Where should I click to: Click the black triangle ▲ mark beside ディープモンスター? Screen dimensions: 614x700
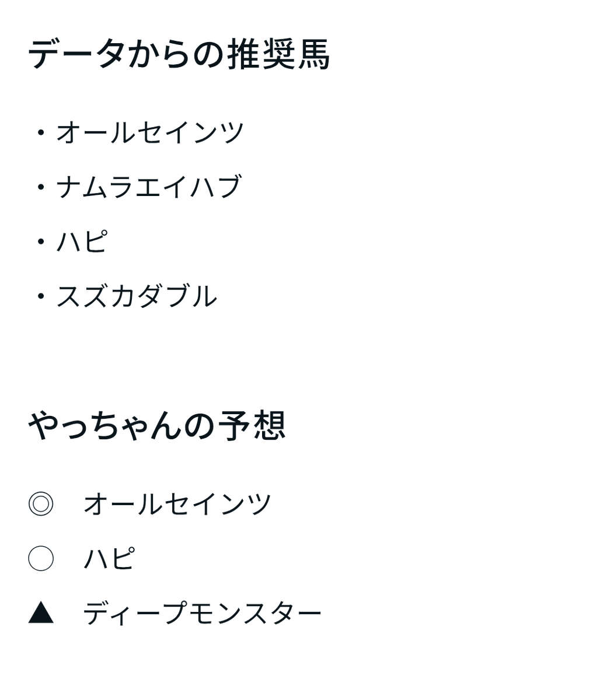coord(41,612)
